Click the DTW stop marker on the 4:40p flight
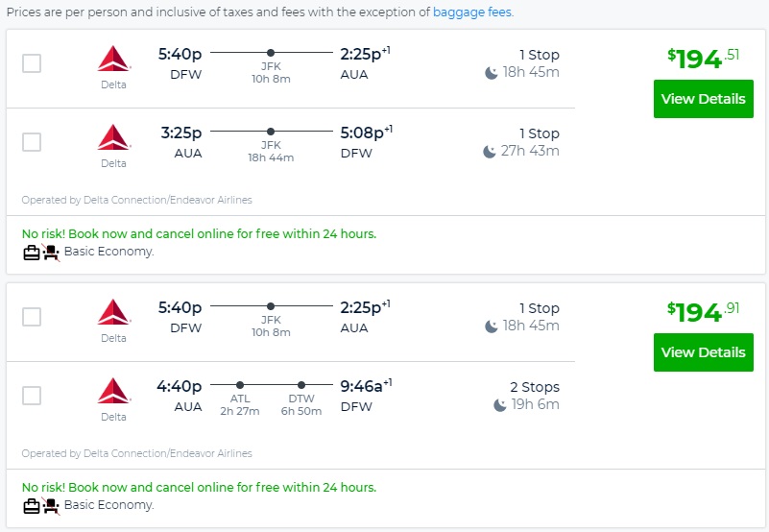The image size is (769, 532). 301,384
